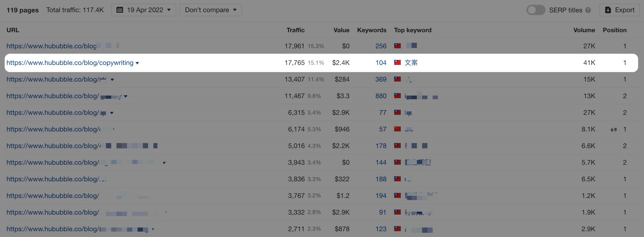Click the 256 keywords link
644x237 pixels.
(381, 46)
